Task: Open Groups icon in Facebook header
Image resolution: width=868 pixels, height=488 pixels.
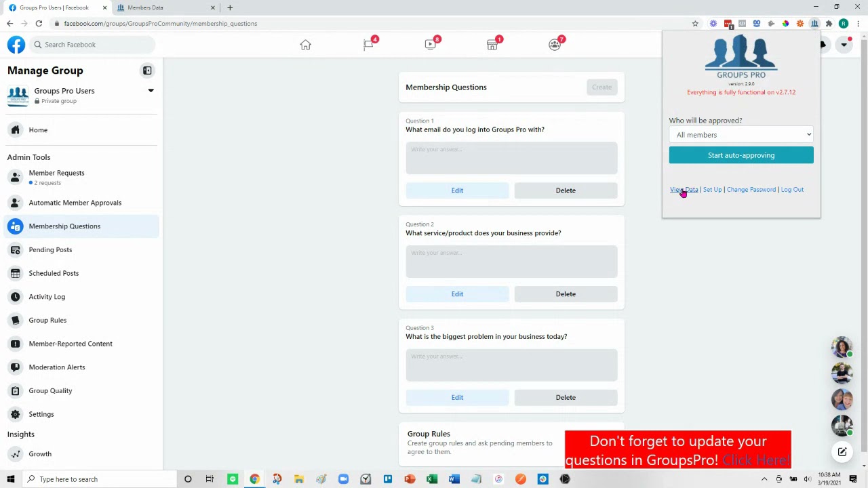Action: point(555,45)
